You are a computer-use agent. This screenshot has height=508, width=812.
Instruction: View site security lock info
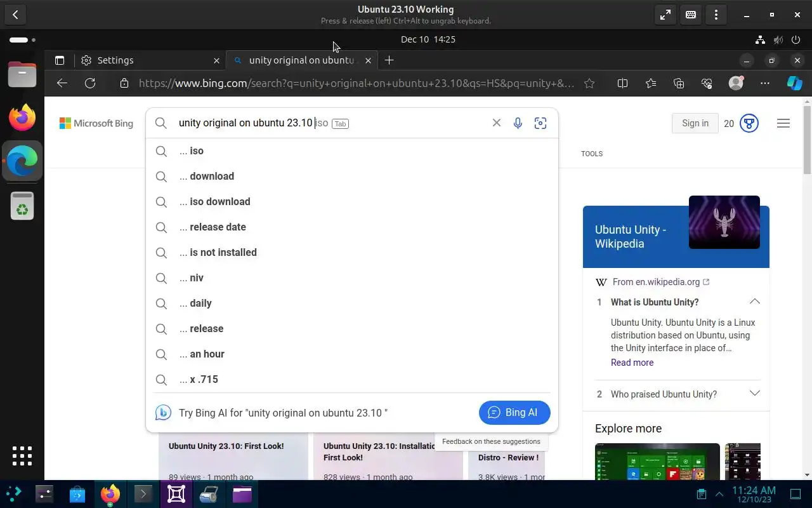[124, 83]
